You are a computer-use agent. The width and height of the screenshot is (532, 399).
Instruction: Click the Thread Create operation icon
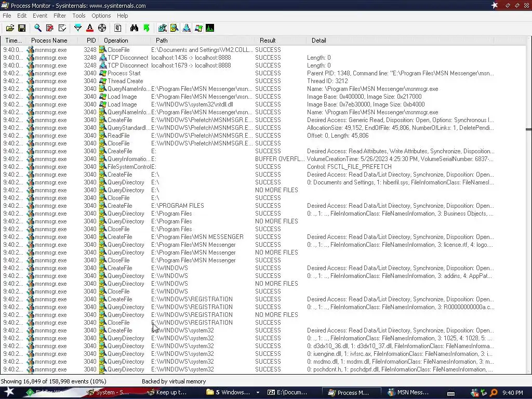tap(103, 81)
